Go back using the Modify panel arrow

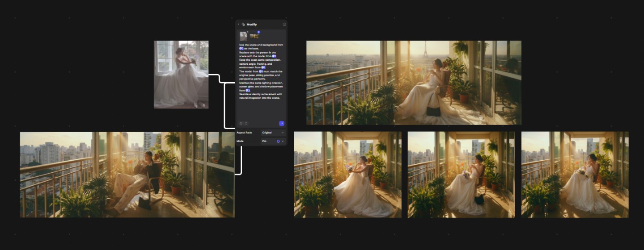point(238,25)
